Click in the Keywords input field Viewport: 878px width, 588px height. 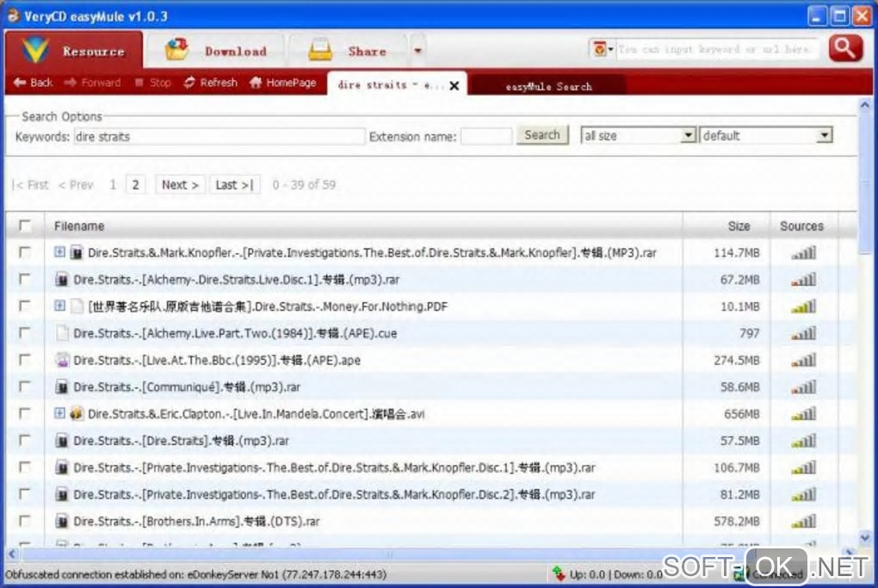[219, 137]
